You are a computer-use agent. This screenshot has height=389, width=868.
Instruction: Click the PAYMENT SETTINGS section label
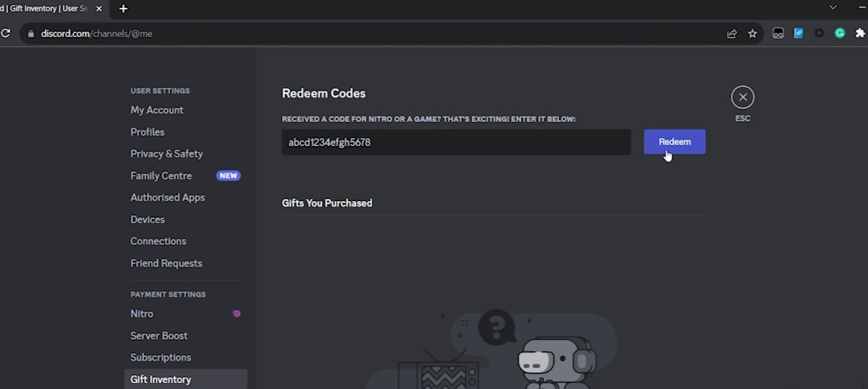[x=168, y=294]
